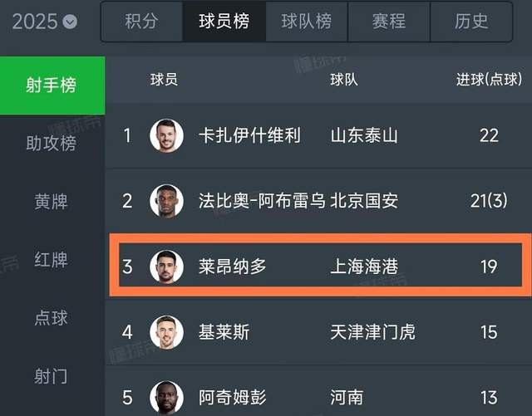Image resolution: width=532 pixels, height=416 pixels.
Task: Click 基莱斯's player avatar
Action: [166, 332]
